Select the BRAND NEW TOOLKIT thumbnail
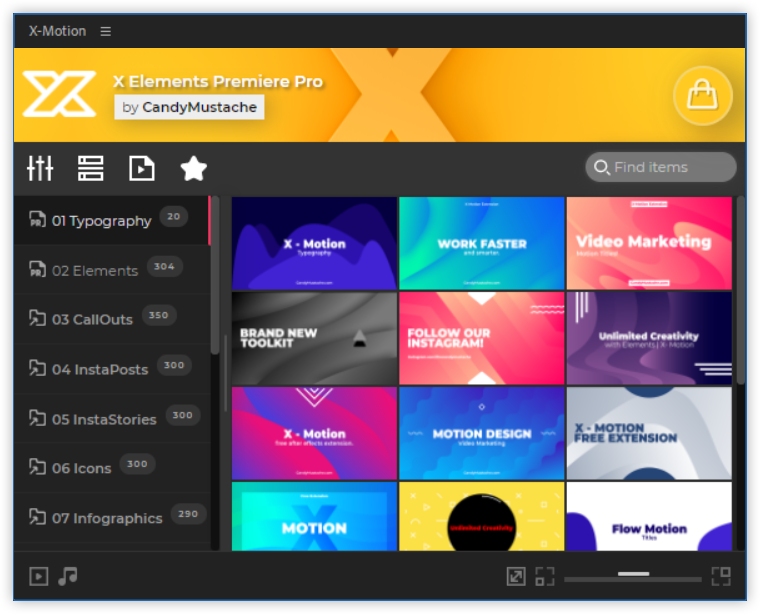This screenshot has width=760, height=614. tap(314, 338)
